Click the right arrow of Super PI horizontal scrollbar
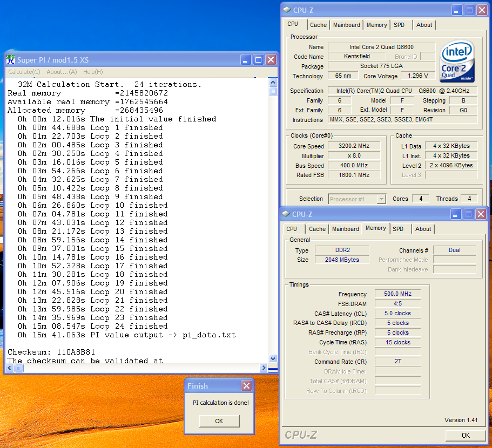 tap(264, 368)
